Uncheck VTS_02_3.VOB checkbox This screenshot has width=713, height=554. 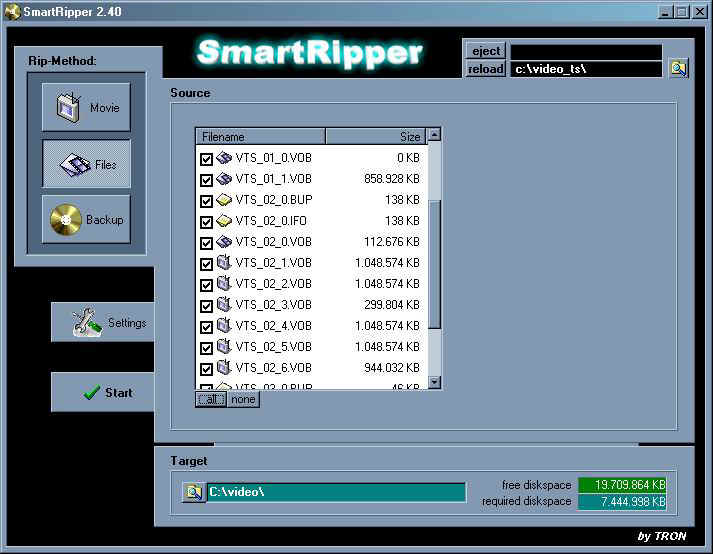[206, 306]
